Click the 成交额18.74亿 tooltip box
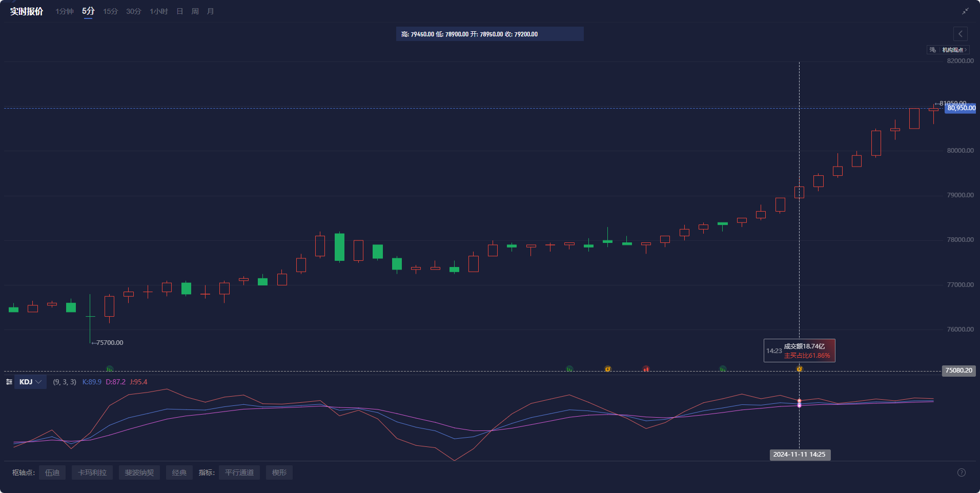The height and width of the screenshot is (493, 980). pos(800,351)
